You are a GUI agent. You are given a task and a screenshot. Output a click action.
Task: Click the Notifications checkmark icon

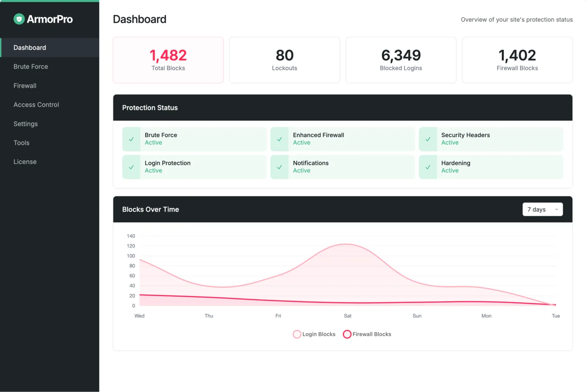(280, 167)
